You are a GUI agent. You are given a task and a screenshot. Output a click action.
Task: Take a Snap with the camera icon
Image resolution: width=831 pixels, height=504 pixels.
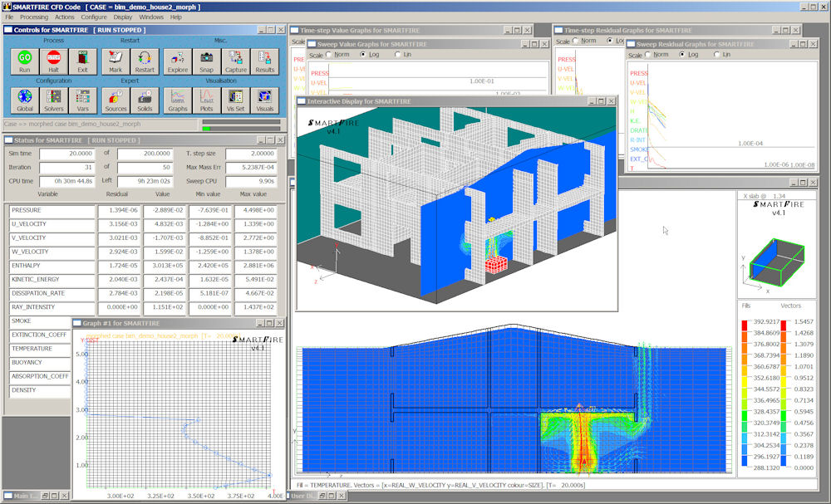click(207, 61)
